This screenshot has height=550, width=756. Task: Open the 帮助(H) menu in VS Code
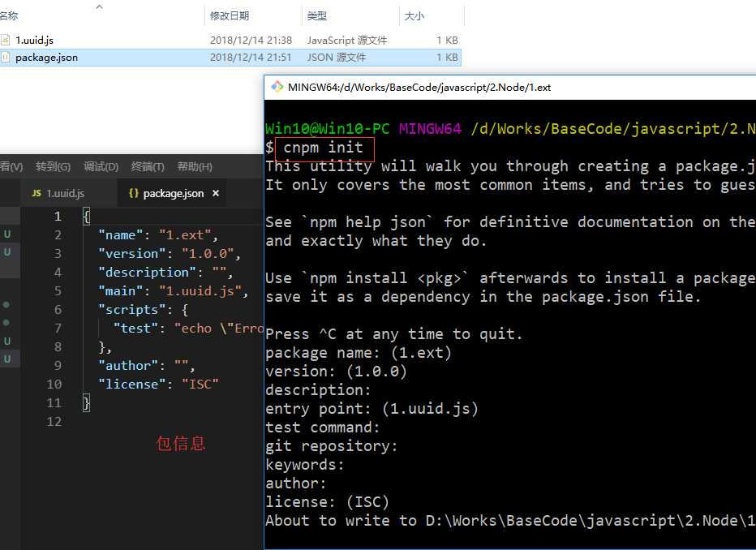coord(195,167)
